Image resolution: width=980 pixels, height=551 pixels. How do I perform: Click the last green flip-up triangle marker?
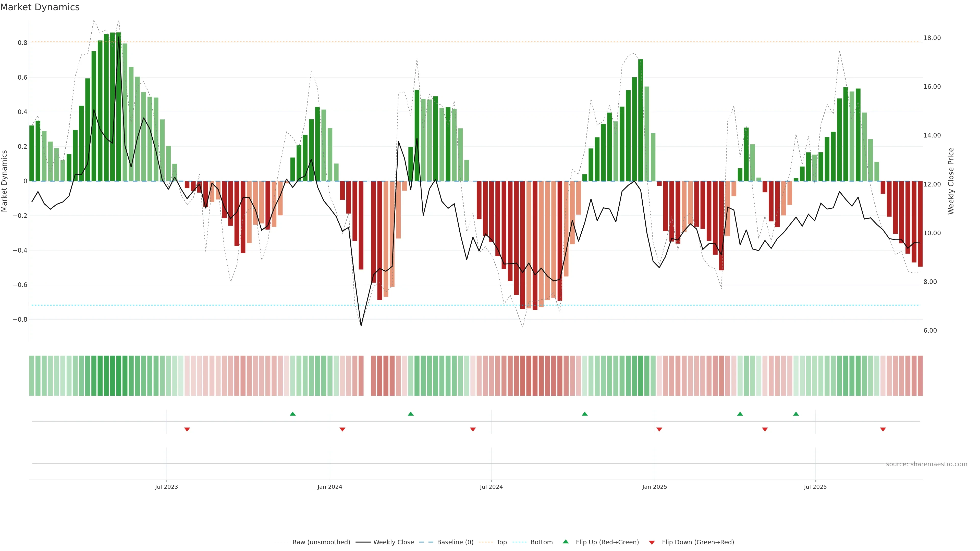pos(796,414)
